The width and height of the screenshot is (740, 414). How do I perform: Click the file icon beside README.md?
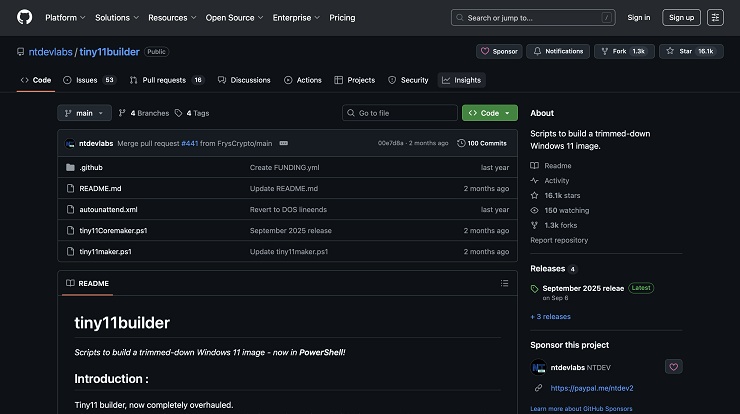point(70,188)
